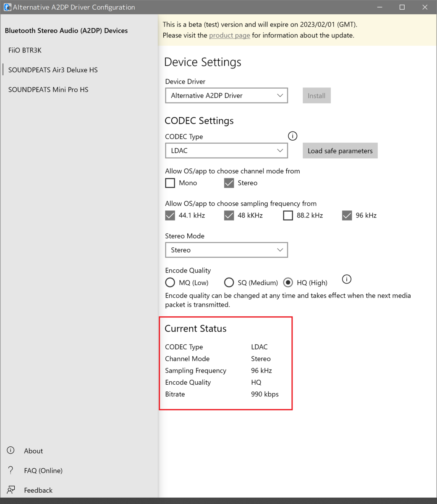This screenshot has width=437, height=504.
Task: Expand the Stereo Mode dropdown
Action: click(226, 249)
